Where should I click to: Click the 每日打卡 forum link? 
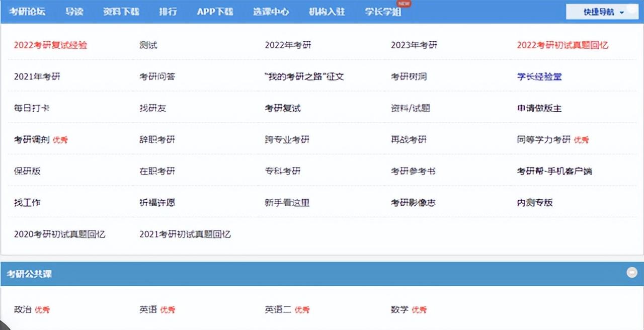[32, 108]
